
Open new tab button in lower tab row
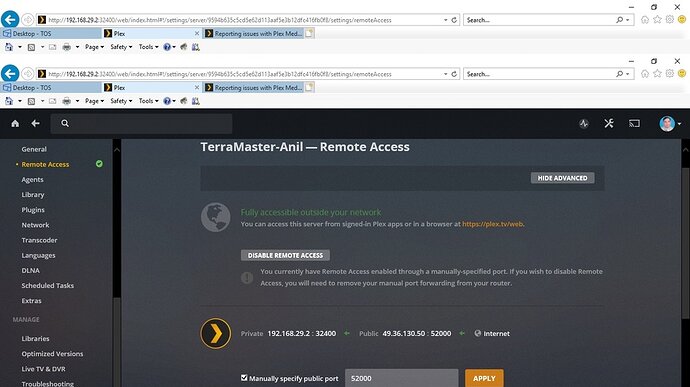(309, 88)
